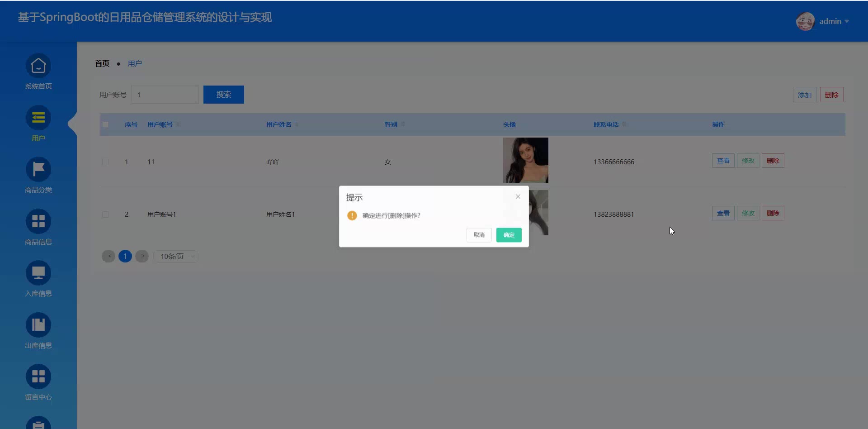868x429 pixels.
Task: Click 查看 for 用户账号1
Action: [723, 213]
